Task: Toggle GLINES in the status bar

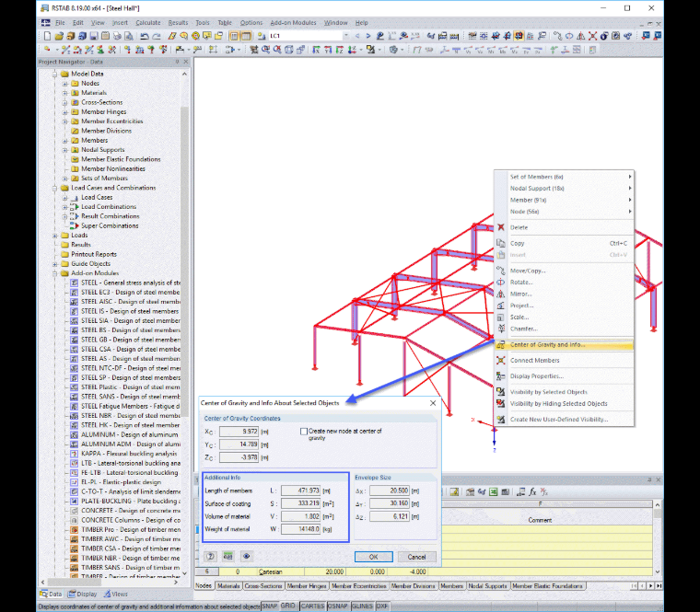Action: point(362,606)
